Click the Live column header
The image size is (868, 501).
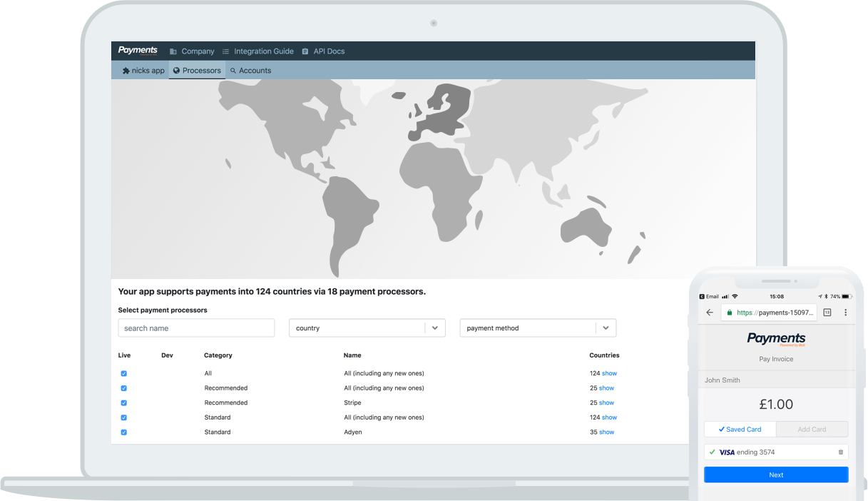pyautogui.click(x=124, y=355)
